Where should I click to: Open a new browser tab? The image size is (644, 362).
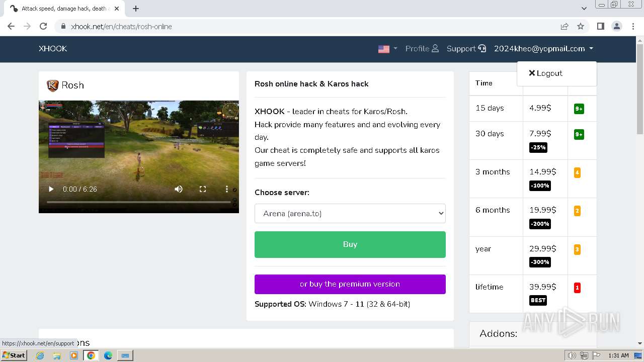click(136, 9)
